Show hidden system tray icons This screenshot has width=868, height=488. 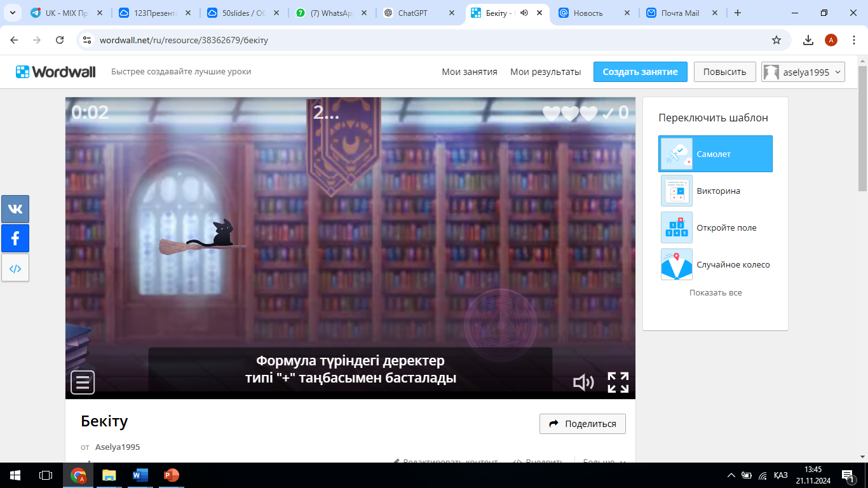(x=731, y=475)
